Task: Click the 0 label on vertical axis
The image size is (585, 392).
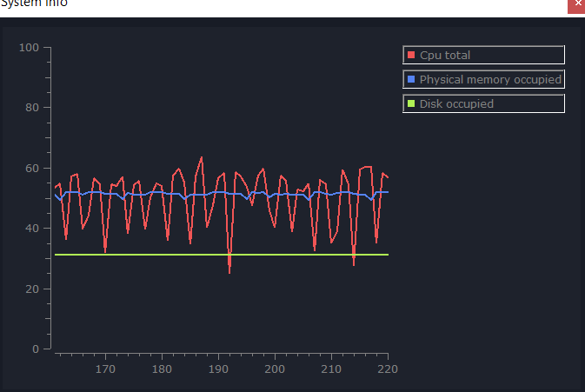Action: [36, 349]
